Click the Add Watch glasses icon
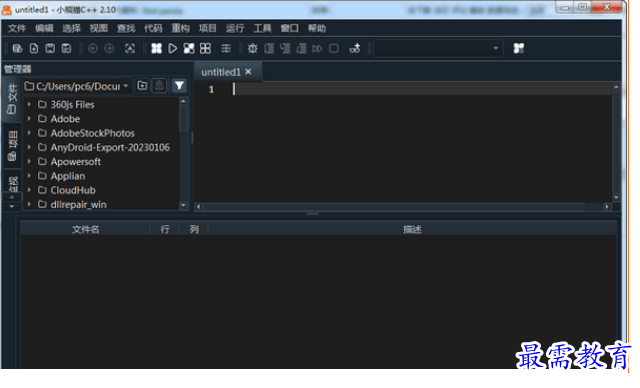The width and height of the screenshot is (640, 388). click(355, 49)
